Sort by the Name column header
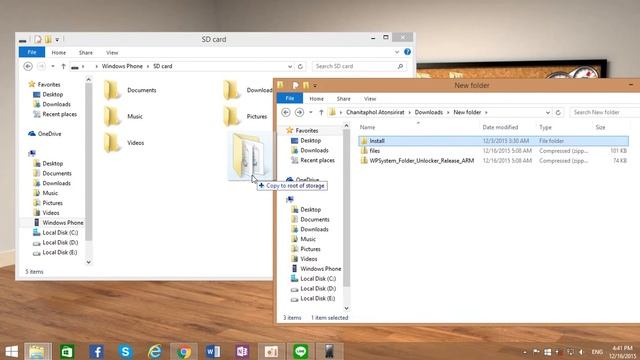This screenshot has width=640, height=360. tap(367, 127)
